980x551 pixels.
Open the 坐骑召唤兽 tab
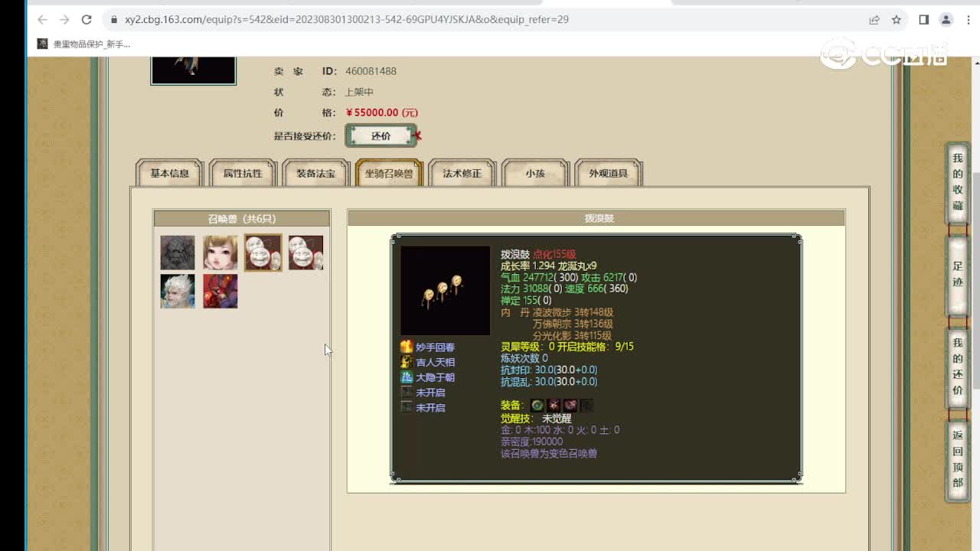389,173
